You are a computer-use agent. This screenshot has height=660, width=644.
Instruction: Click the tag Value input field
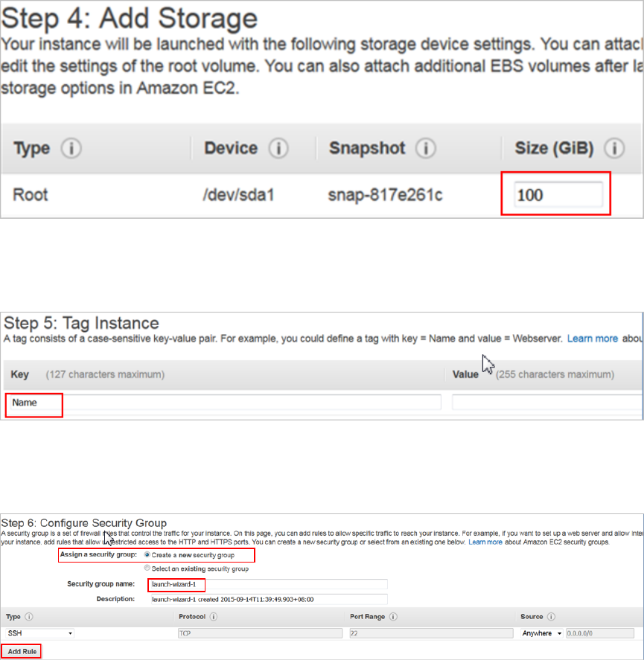pyautogui.click(x=547, y=403)
